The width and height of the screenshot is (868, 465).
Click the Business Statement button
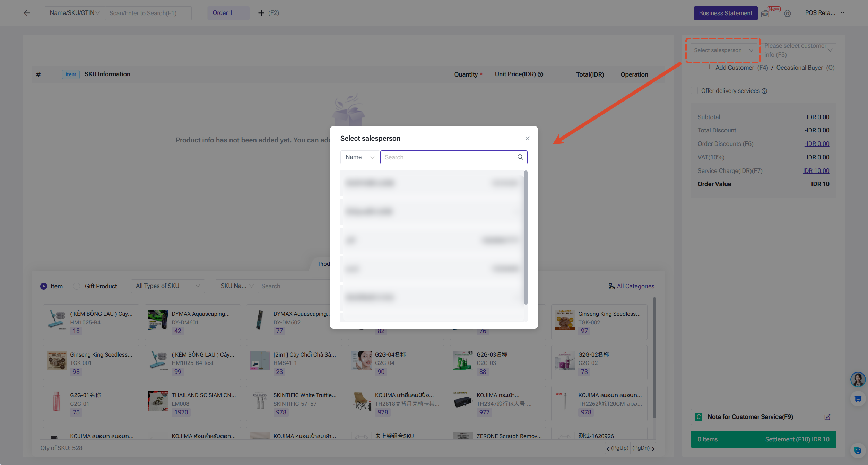pyautogui.click(x=725, y=13)
